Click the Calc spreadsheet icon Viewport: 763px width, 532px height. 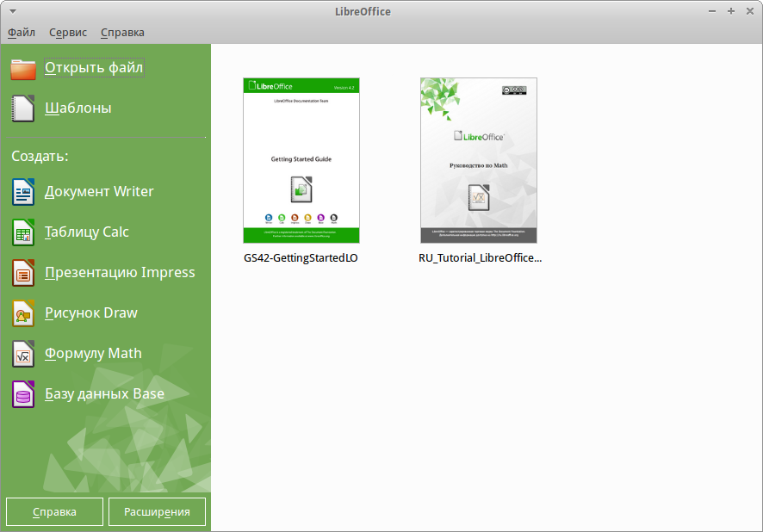23,232
